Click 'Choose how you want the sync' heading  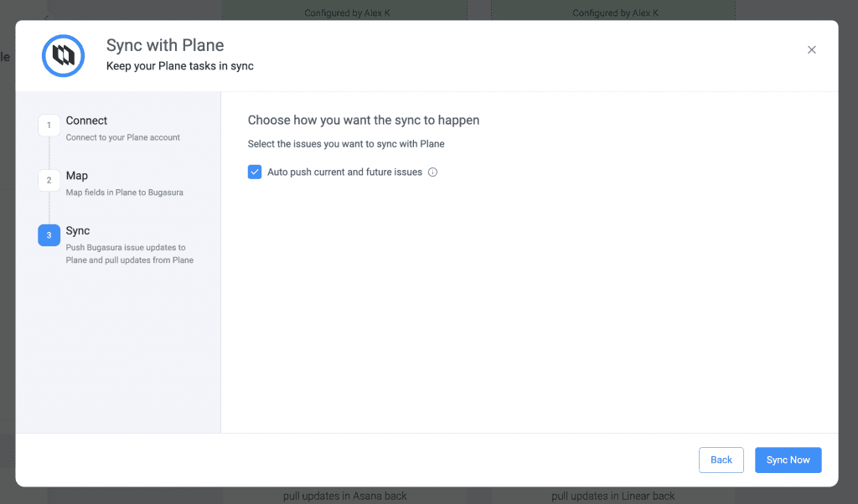coord(364,121)
